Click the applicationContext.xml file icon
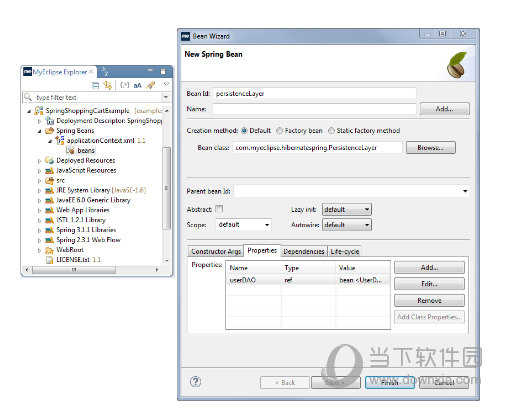Image resolution: width=506 pixels, height=409 pixels. pyautogui.click(x=60, y=141)
